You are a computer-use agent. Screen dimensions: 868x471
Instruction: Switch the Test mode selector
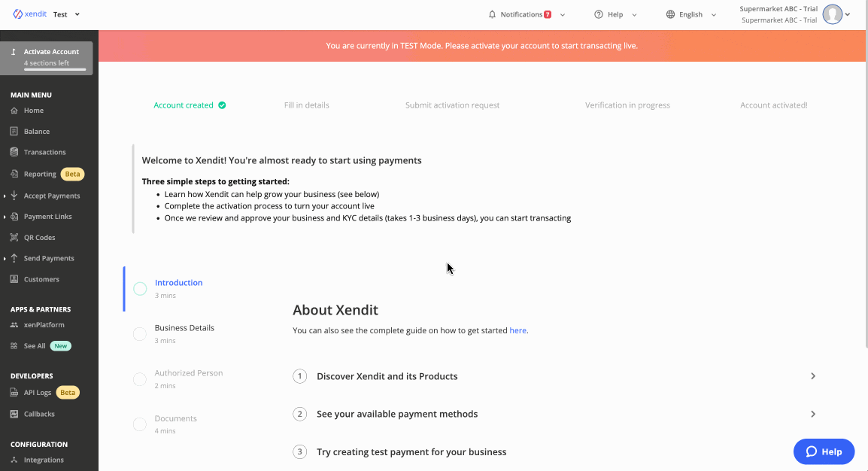(66, 14)
